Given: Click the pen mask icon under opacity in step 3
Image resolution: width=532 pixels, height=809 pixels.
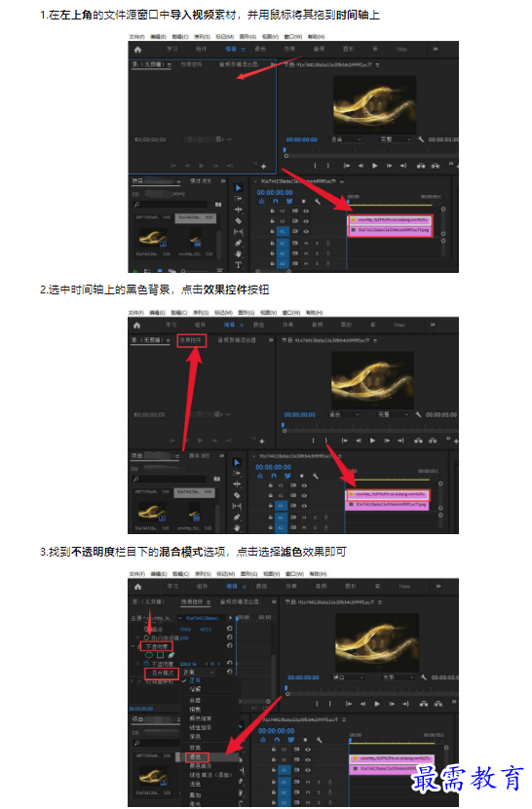Looking at the screenshot, I should coord(171,655).
